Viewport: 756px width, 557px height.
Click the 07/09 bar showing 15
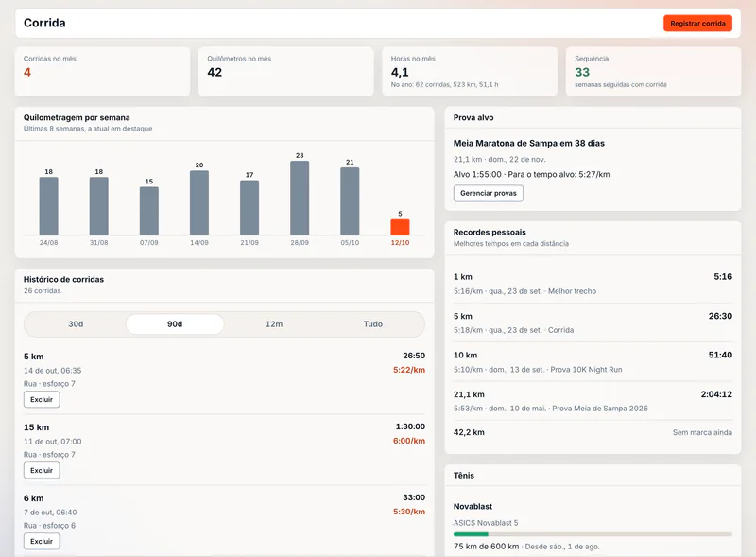149,211
